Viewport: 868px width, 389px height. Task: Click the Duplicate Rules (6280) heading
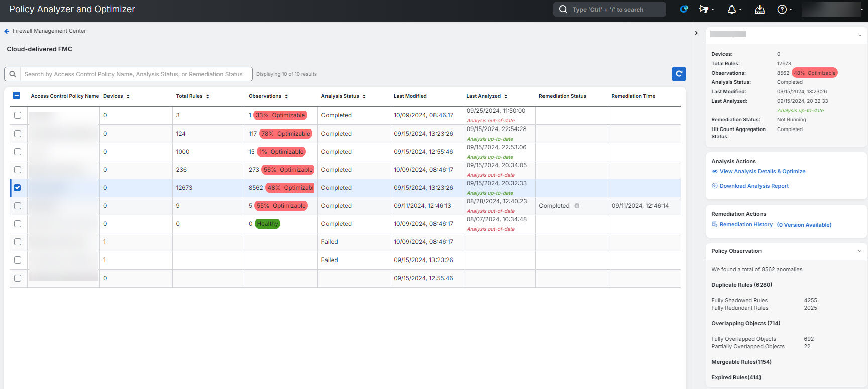pos(741,285)
